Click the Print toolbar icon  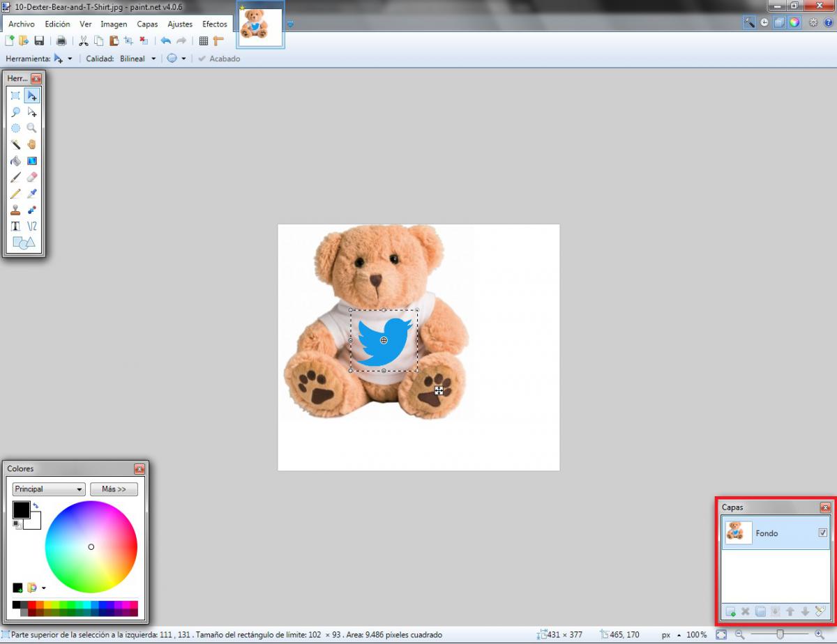61,41
